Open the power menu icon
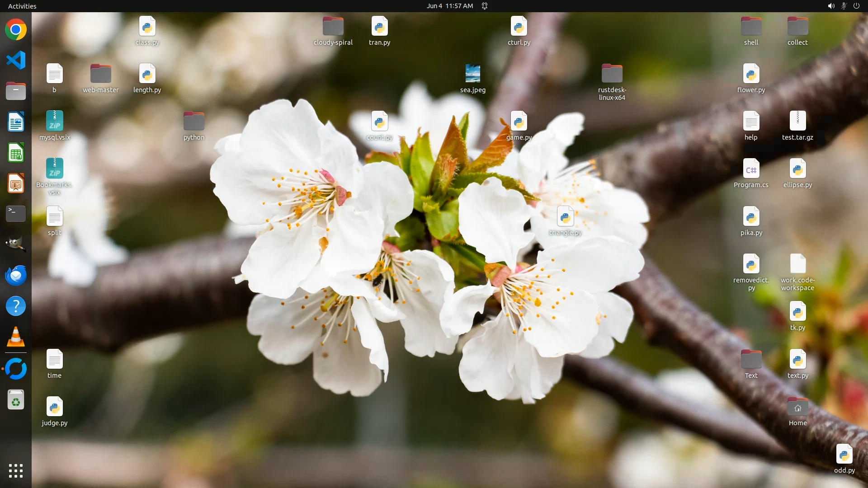 pos(856,6)
